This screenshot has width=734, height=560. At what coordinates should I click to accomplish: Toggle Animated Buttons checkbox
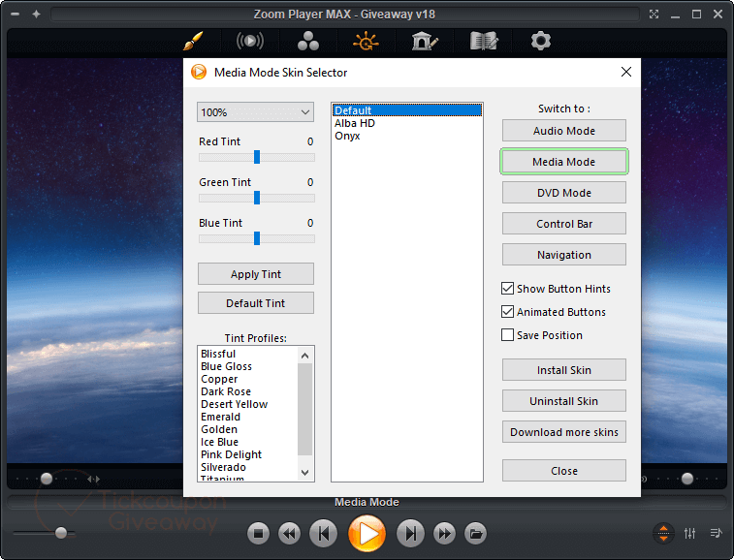[507, 312]
